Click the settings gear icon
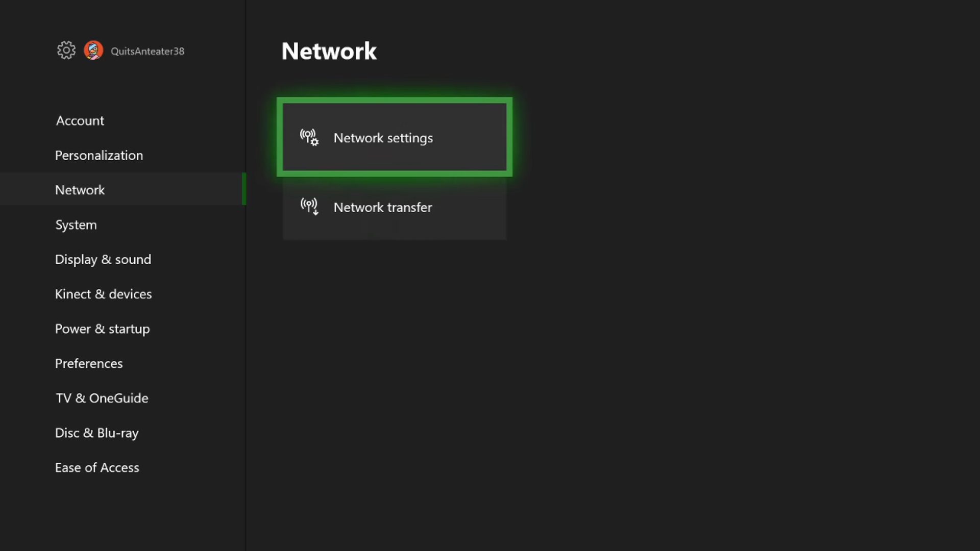 coord(66,50)
